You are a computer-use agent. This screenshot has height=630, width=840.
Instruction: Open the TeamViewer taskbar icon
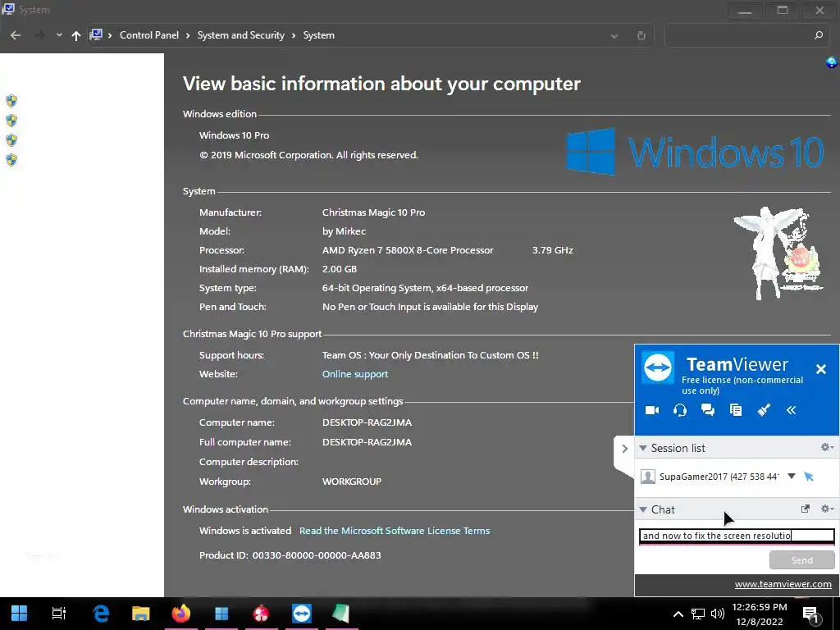click(x=302, y=614)
